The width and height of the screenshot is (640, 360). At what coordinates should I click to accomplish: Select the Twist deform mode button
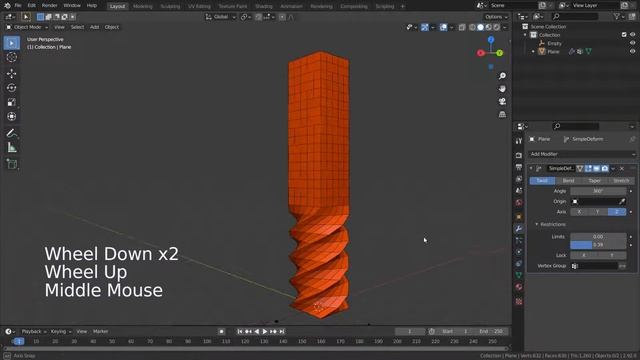pyautogui.click(x=542, y=181)
